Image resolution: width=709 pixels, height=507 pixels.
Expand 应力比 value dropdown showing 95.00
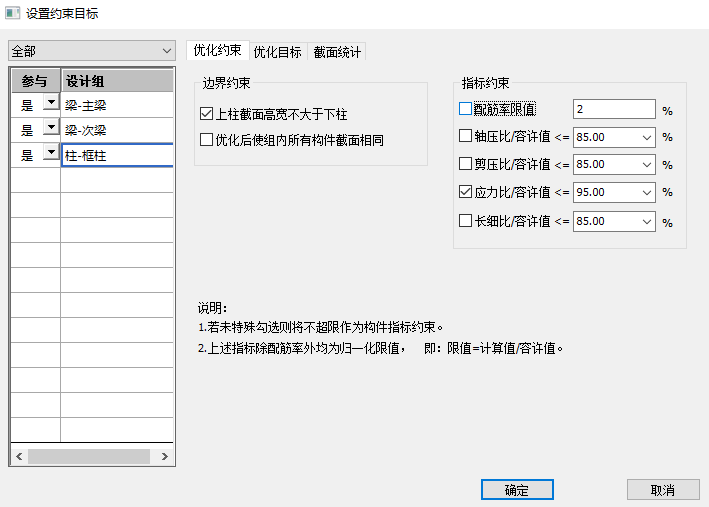pos(646,193)
